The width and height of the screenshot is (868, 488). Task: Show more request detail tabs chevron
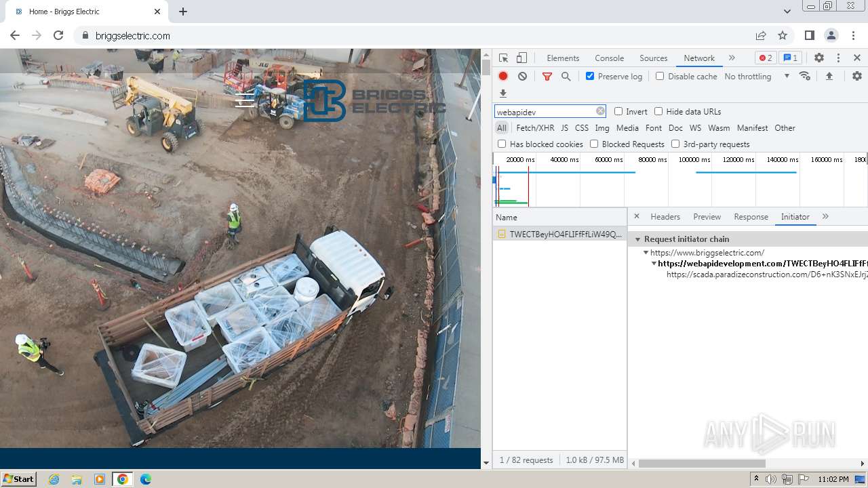(825, 216)
